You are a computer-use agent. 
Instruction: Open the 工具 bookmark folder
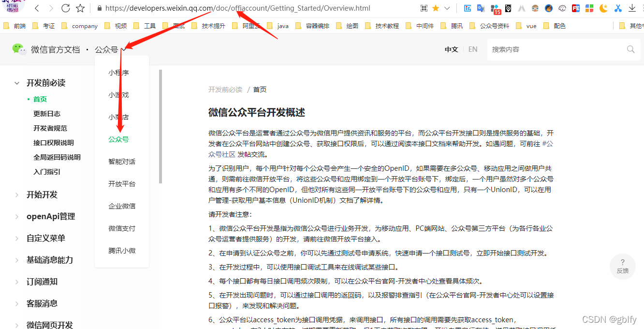[144, 26]
